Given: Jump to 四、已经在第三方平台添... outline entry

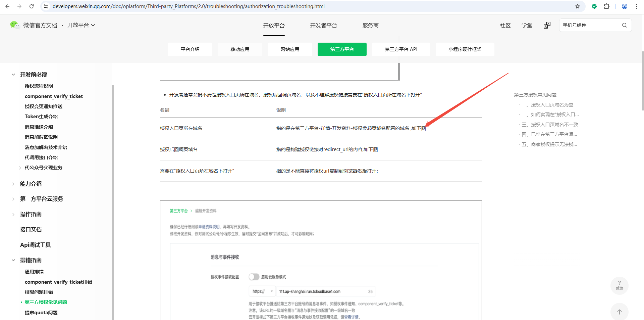Looking at the screenshot, I should 549,134.
